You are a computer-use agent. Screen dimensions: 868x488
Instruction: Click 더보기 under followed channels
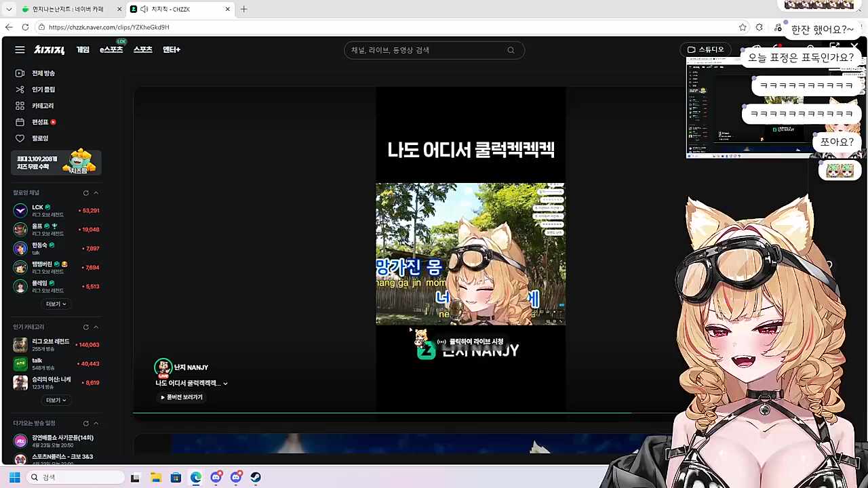56,304
